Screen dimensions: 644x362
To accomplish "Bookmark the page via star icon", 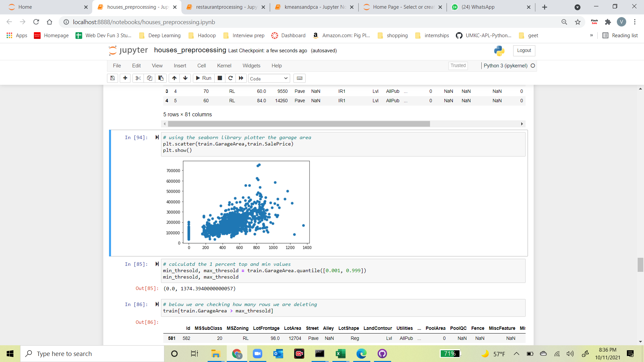I will click(578, 22).
